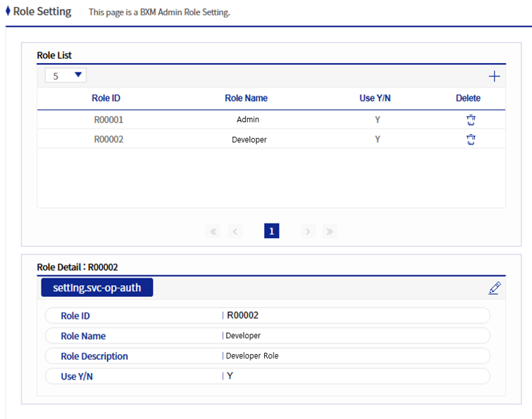Click the Developer name in role list

(x=249, y=139)
